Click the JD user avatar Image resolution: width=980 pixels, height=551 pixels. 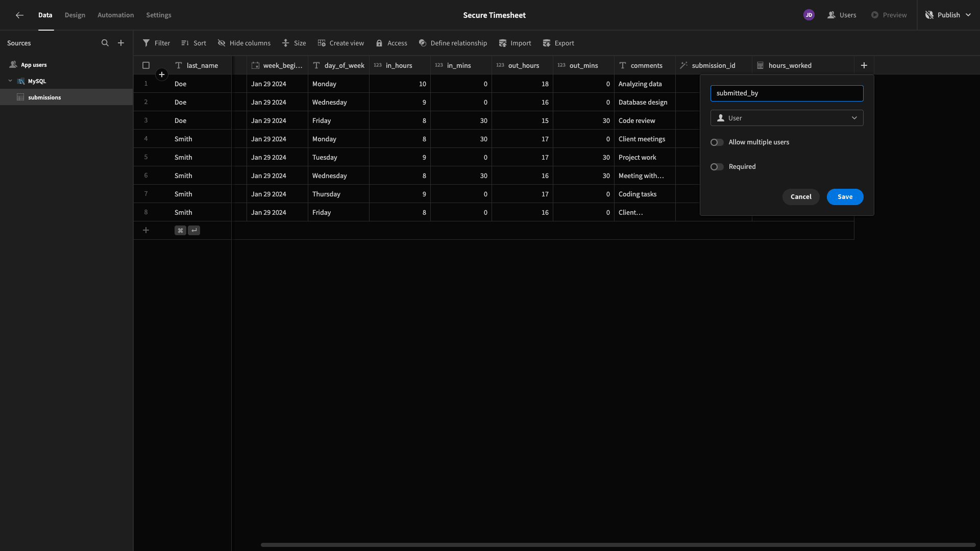tap(809, 15)
